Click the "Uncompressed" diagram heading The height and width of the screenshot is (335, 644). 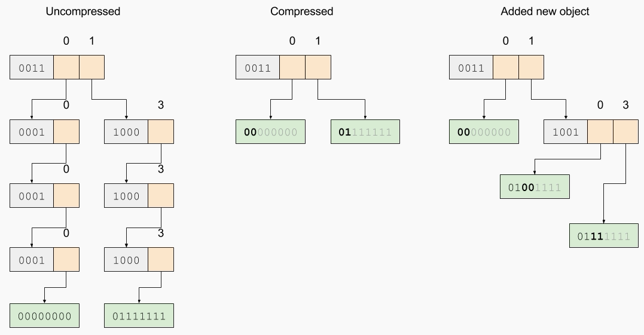[x=83, y=11]
